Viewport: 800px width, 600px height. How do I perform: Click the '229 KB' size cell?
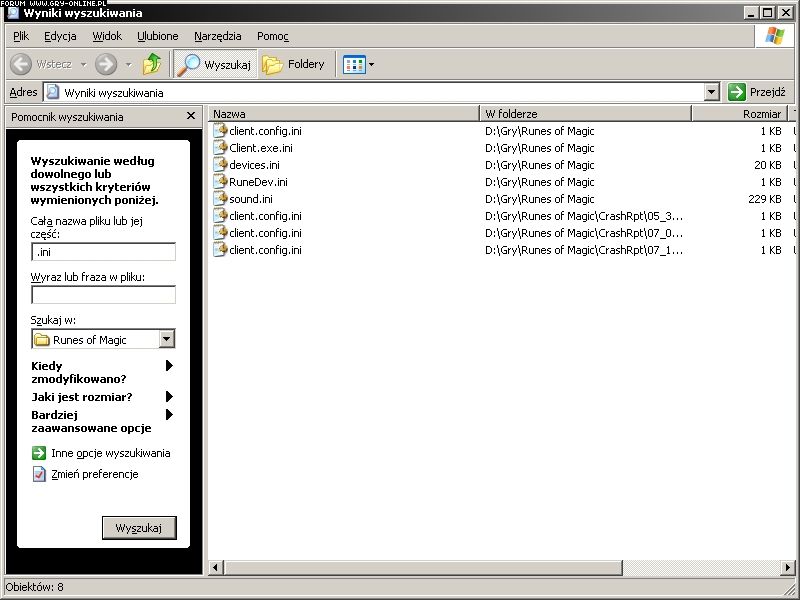pos(765,199)
